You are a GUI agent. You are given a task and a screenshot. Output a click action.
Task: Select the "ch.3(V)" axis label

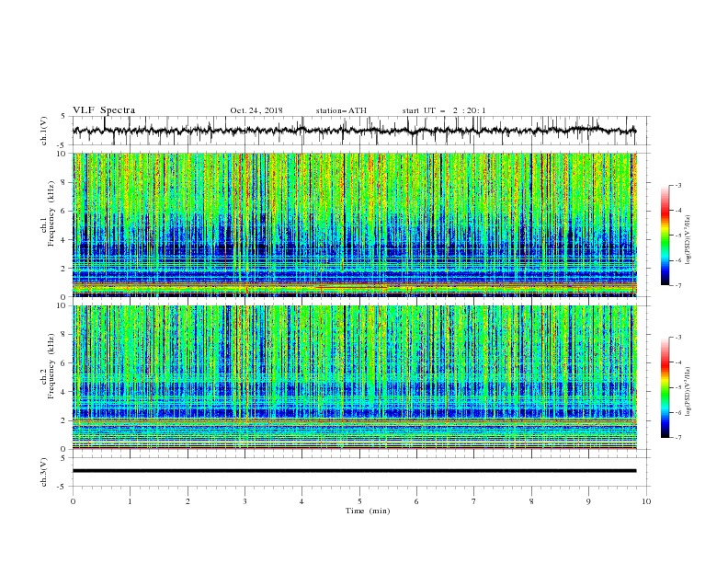pyautogui.click(x=44, y=472)
